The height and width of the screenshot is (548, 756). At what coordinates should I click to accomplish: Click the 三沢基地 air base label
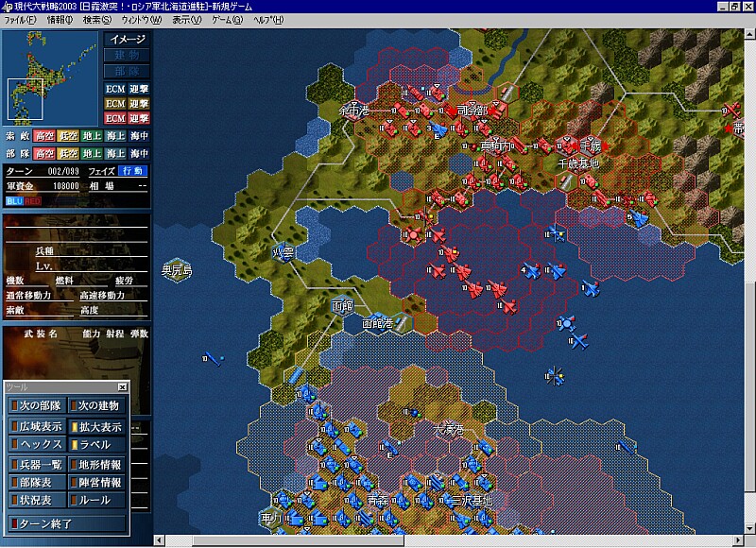472,500
